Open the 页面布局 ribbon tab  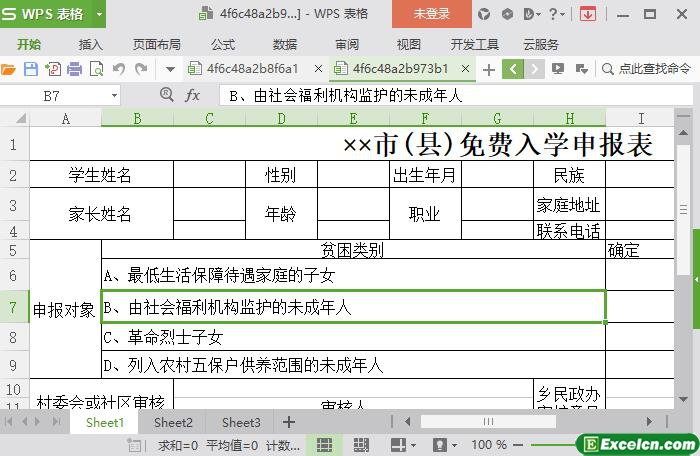(157, 44)
